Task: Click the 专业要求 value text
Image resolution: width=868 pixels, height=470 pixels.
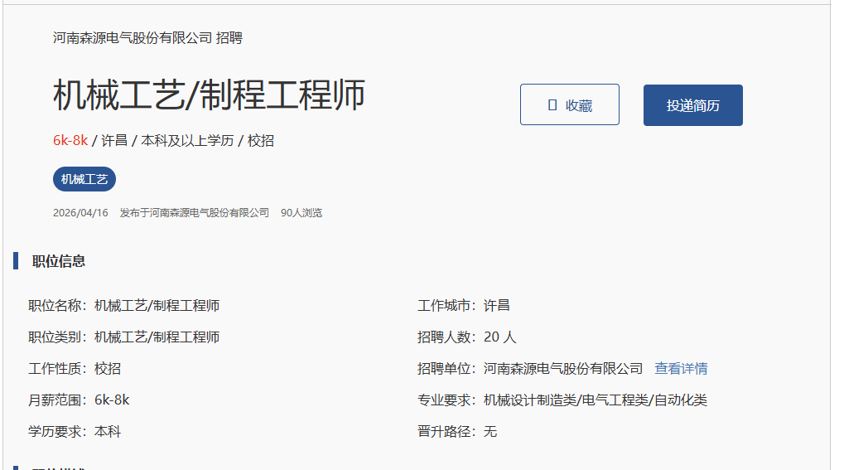Action: pos(595,400)
